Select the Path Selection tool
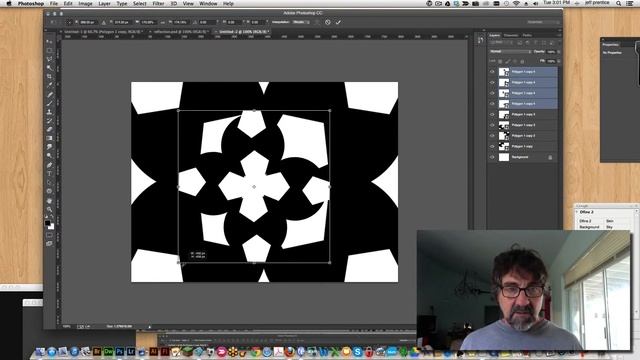The image size is (640, 360). point(49,182)
